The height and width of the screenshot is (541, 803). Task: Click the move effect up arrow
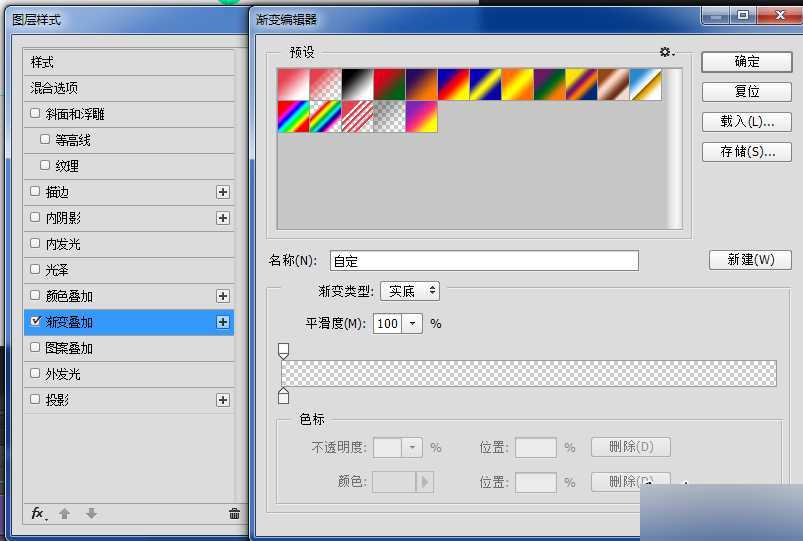65,513
